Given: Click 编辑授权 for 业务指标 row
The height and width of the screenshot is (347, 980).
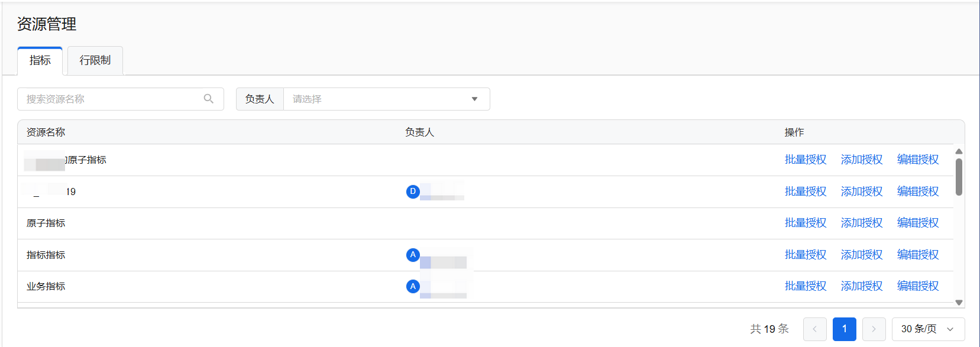Looking at the screenshot, I should coord(917,286).
